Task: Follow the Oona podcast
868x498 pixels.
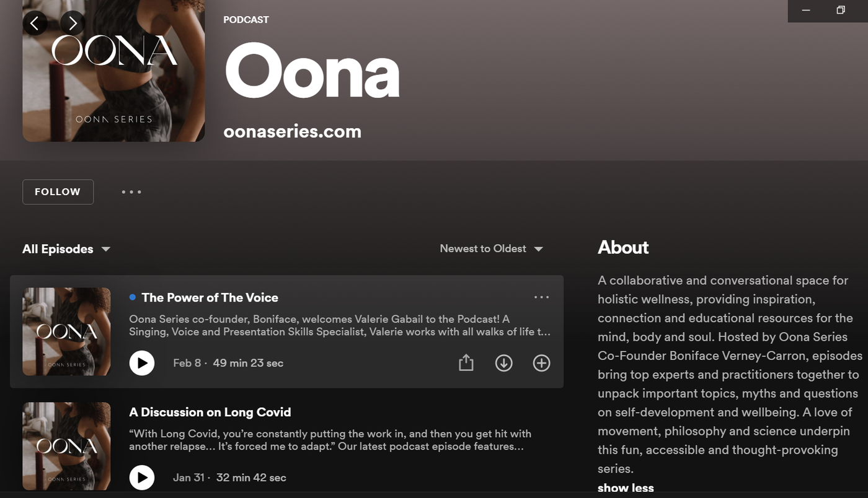Action: (x=58, y=192)
